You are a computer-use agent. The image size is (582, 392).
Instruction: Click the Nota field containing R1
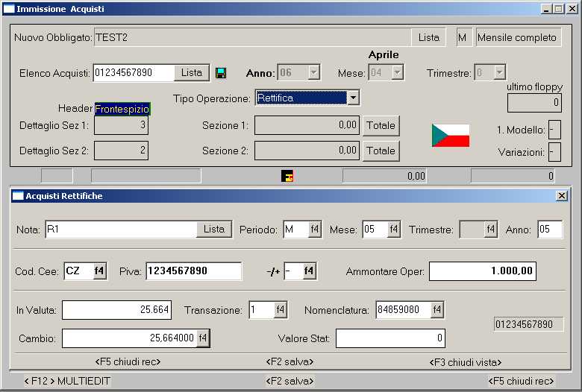click(x=121, y=230)
